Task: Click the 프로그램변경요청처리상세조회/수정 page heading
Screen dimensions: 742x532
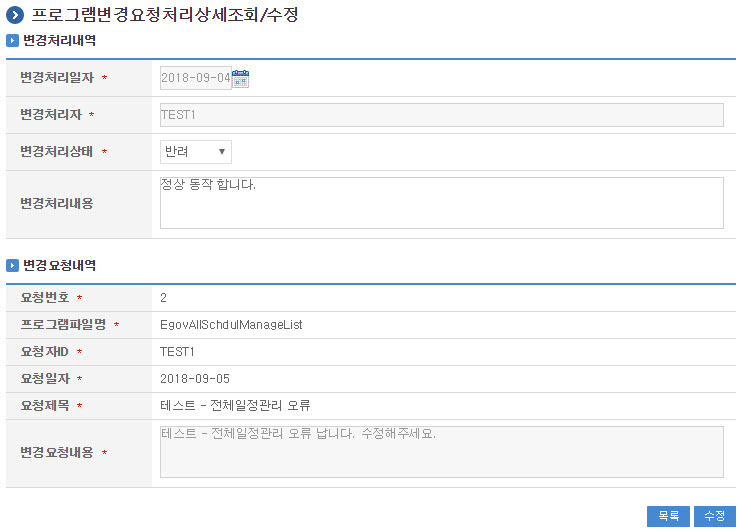Action: pos(164,15)
